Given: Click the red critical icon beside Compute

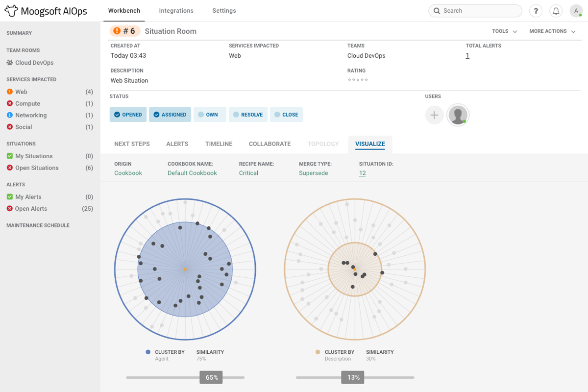Looking at the screenshot, I should [x=10, y=103].
